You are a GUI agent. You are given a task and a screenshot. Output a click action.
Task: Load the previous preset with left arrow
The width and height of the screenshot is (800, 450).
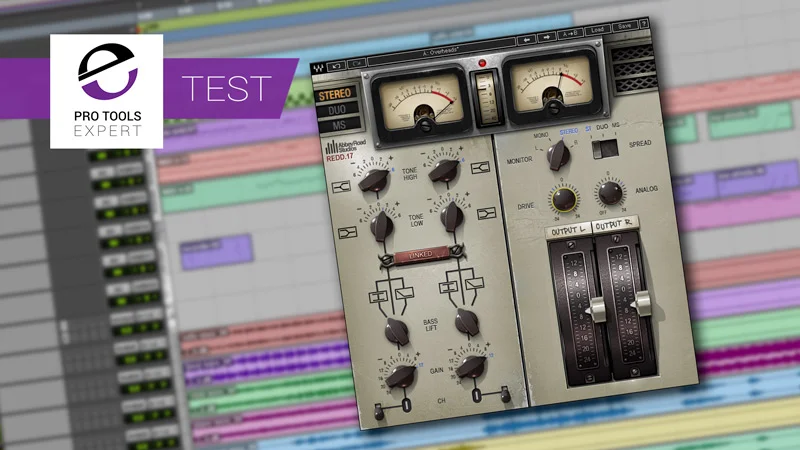pos(527,39)
